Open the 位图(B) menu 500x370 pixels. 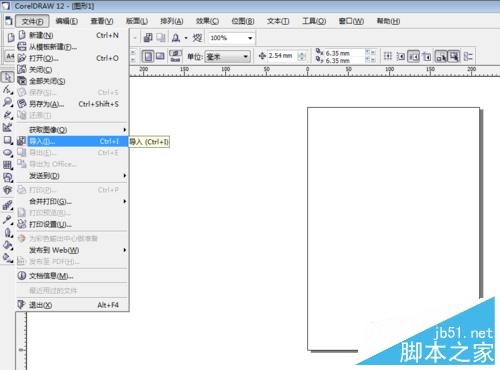click(243, 21)
